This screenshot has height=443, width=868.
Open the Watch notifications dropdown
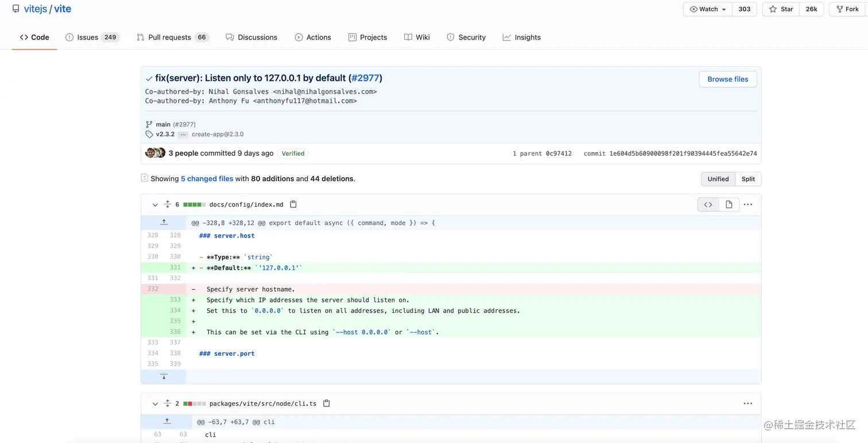(x=708, y=9)
